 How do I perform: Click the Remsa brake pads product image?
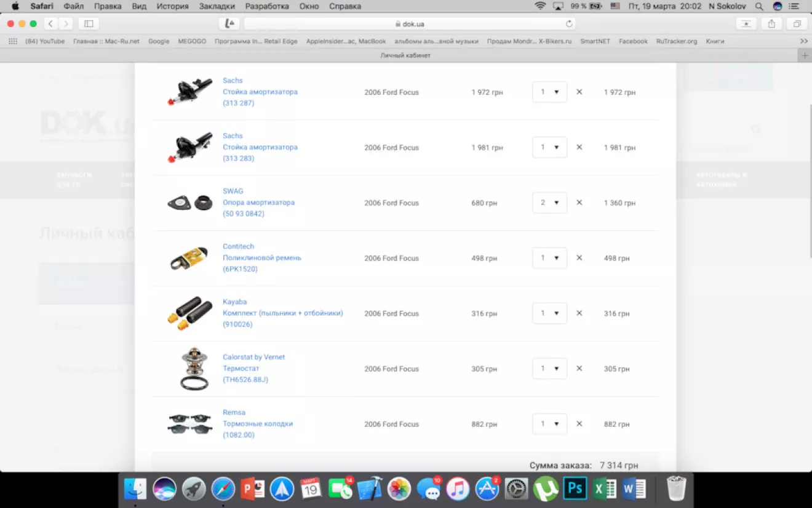point(190,424)
